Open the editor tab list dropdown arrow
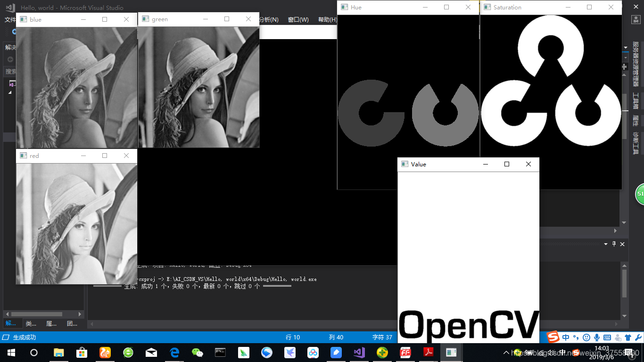The width and height of the screenshot is (644, 362). click(626, 48)
